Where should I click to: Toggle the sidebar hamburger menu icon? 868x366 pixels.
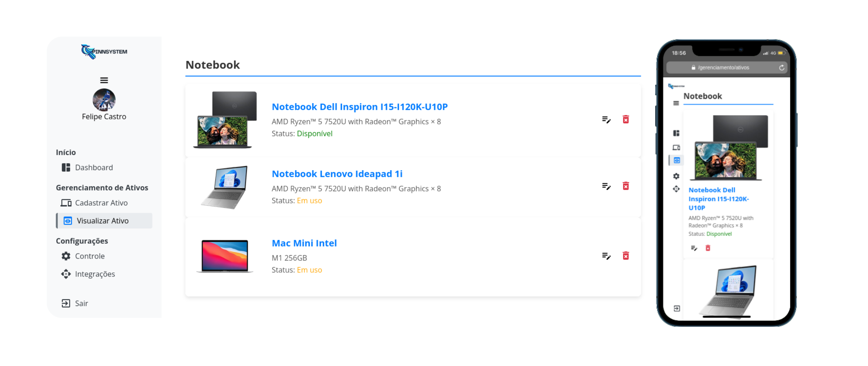(x=104, y=80)
